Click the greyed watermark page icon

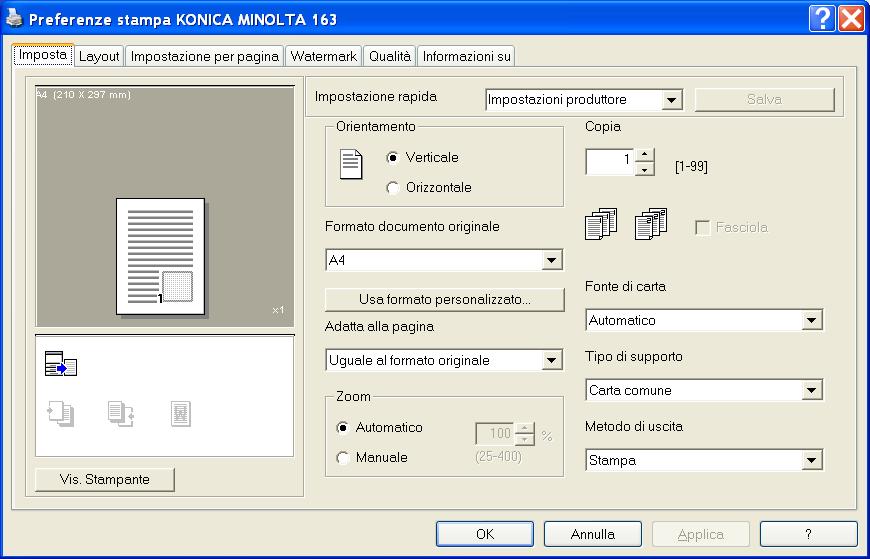[181, 414]
